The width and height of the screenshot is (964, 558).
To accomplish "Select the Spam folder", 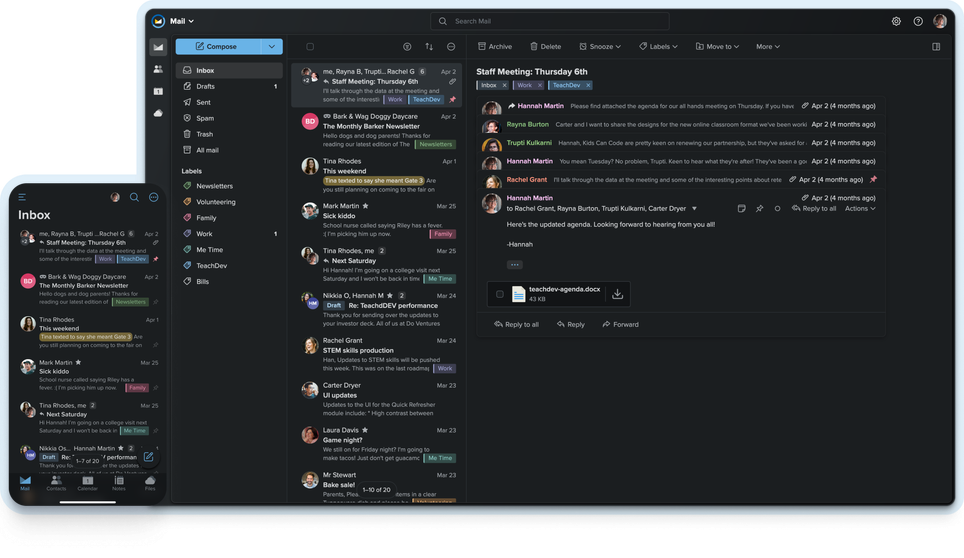I will click(229, 119).
